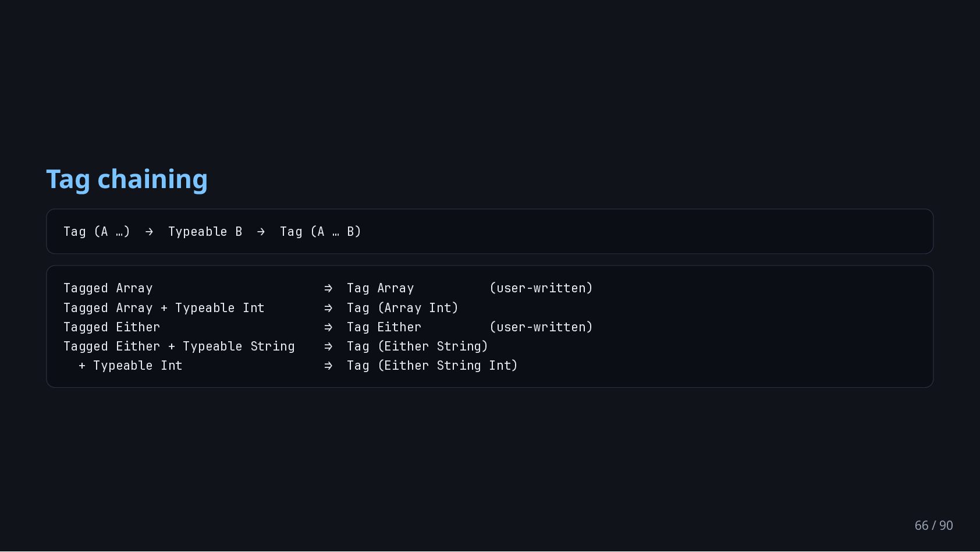This screenshot has height=552, width=980.
Task: Click 'Tag Either' result text
Action: pos(384,327)
